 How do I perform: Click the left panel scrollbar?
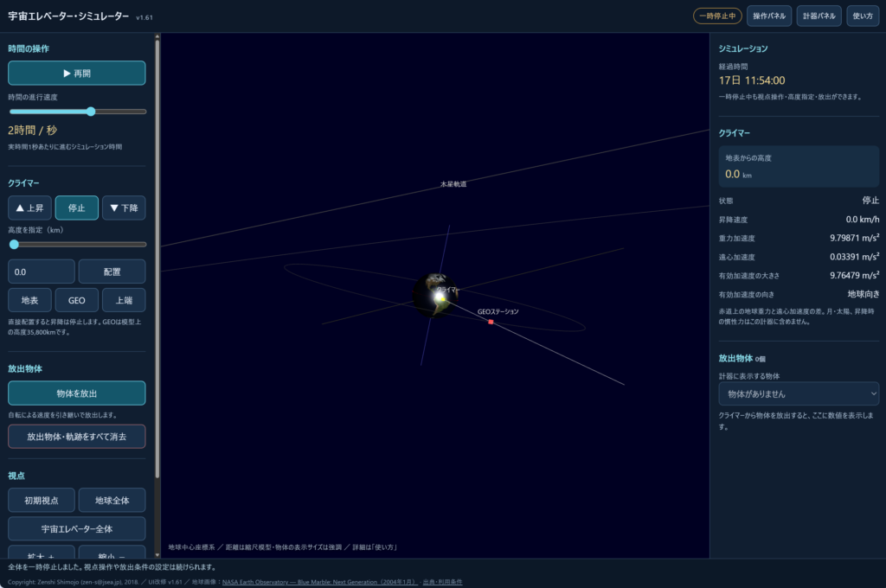coord(157,259)
